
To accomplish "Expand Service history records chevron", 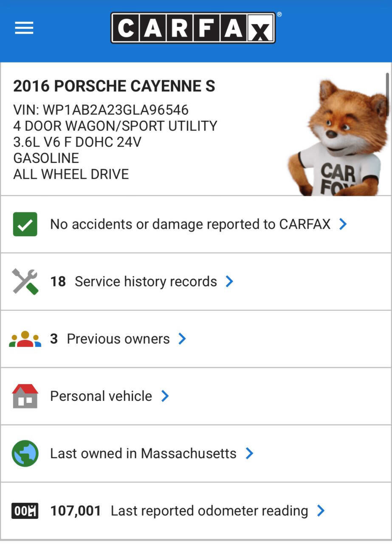I will (229, 281).
